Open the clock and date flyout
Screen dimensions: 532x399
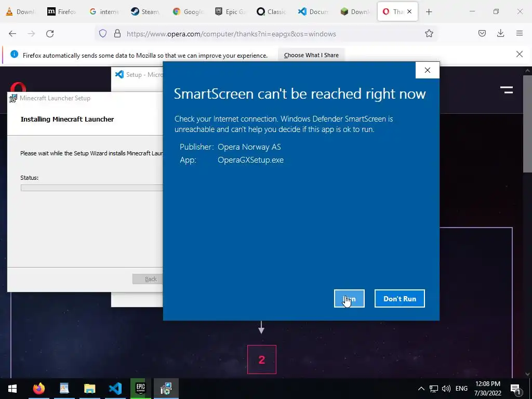tap(487, 389)
